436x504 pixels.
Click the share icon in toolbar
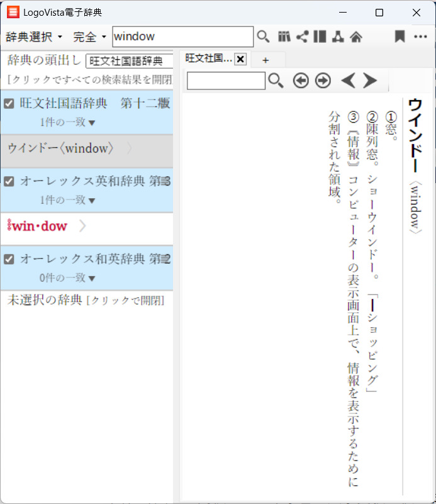tap(302, 36)
